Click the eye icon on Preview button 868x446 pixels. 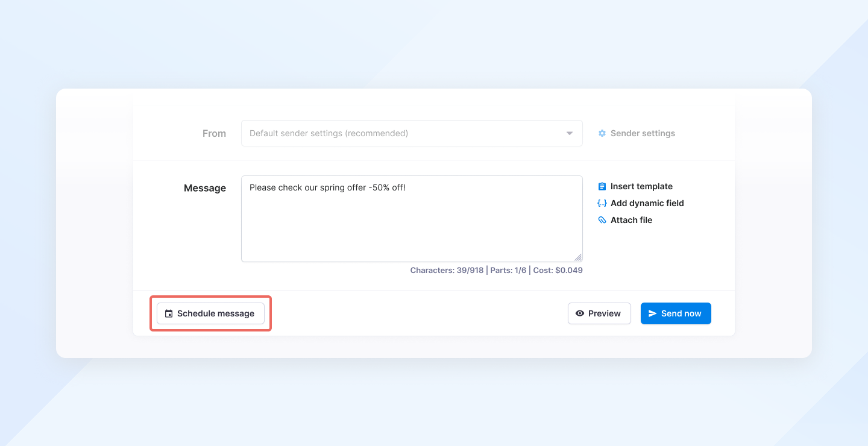(580, 313)
